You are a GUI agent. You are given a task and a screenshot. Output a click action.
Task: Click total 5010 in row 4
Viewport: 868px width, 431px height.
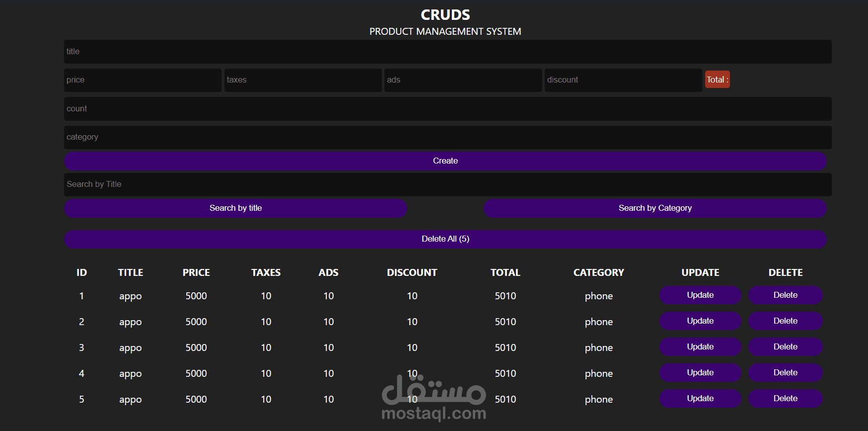(506, 373)
